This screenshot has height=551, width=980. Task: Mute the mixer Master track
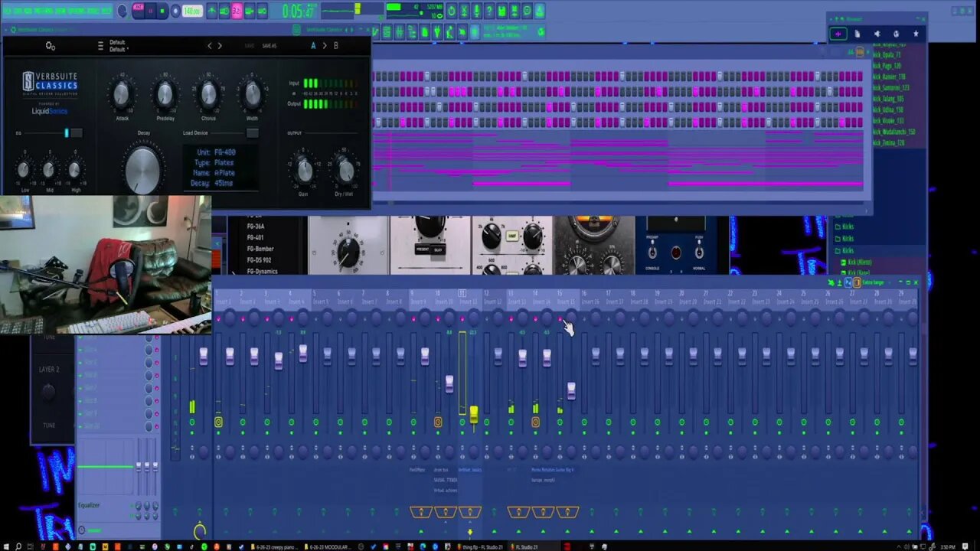coord(192,422)
